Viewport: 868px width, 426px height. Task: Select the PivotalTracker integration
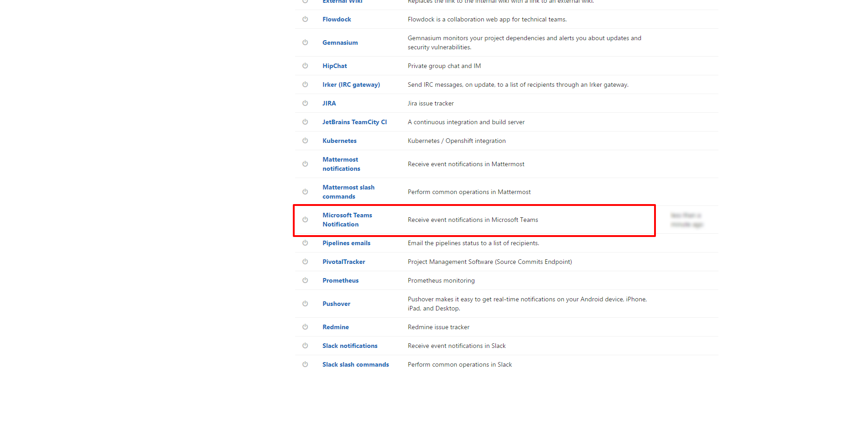click(344, 262)
